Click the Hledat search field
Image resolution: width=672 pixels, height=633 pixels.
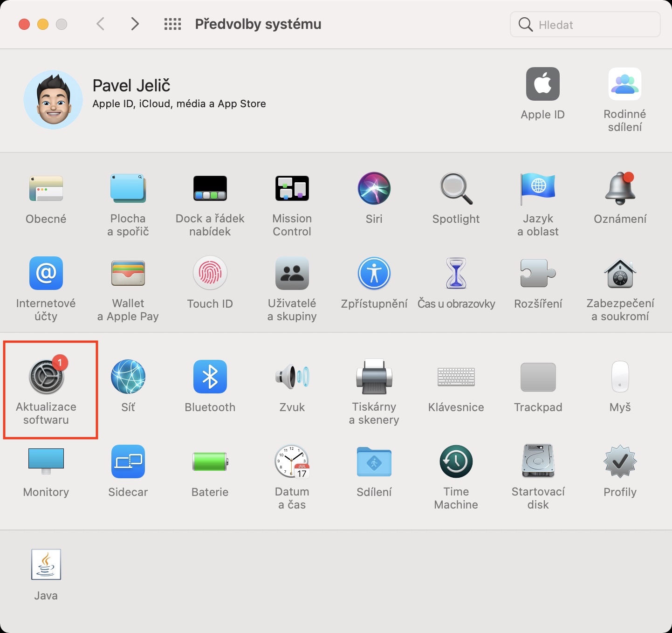pos(585,25)
